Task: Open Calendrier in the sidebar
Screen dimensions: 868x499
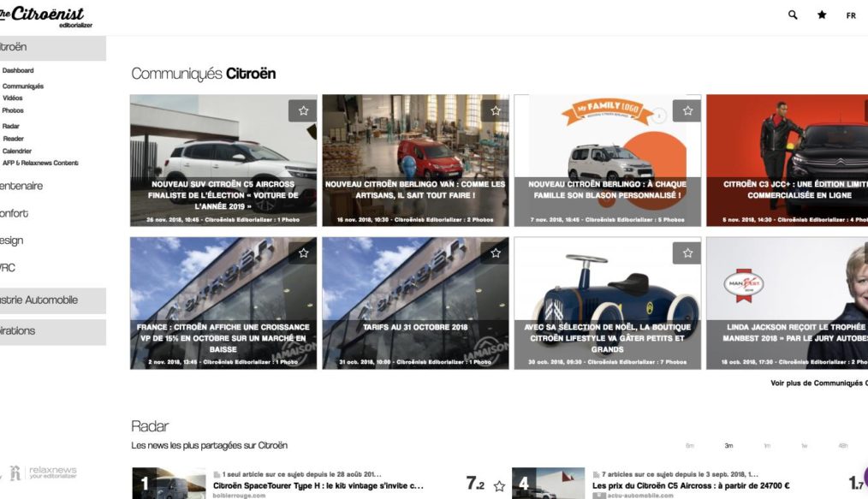Action: 16,151
